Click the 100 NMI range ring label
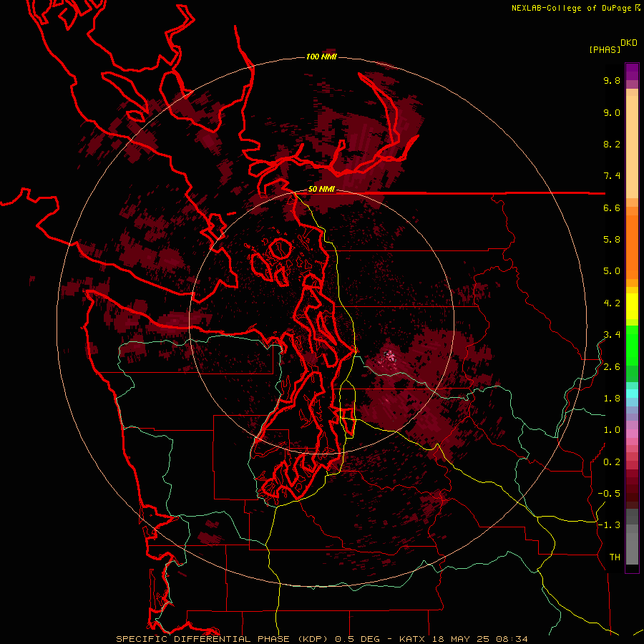 (x=321, y=57)
